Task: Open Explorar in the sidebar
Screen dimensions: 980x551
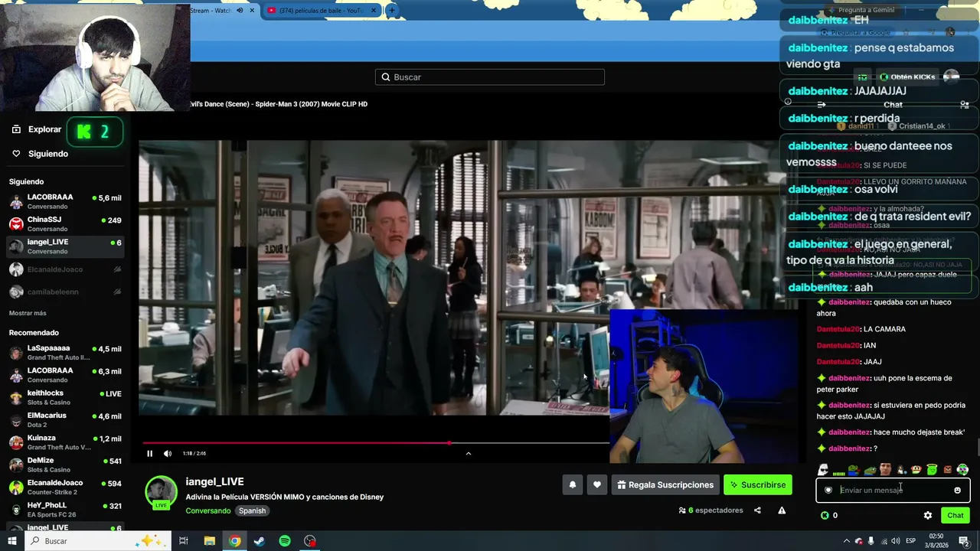Action: pyautogui.click(x=36, y=129)
